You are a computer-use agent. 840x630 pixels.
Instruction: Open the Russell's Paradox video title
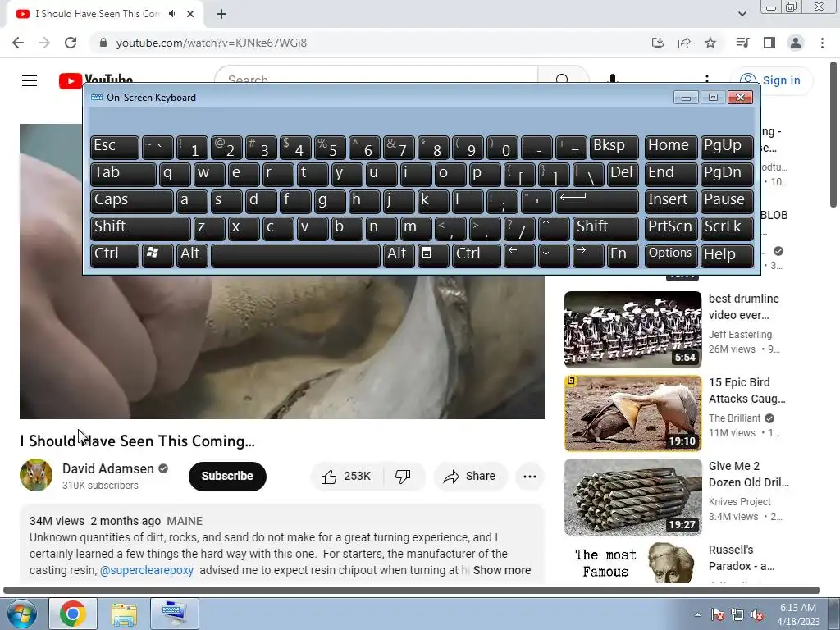(x=742, y=558)
